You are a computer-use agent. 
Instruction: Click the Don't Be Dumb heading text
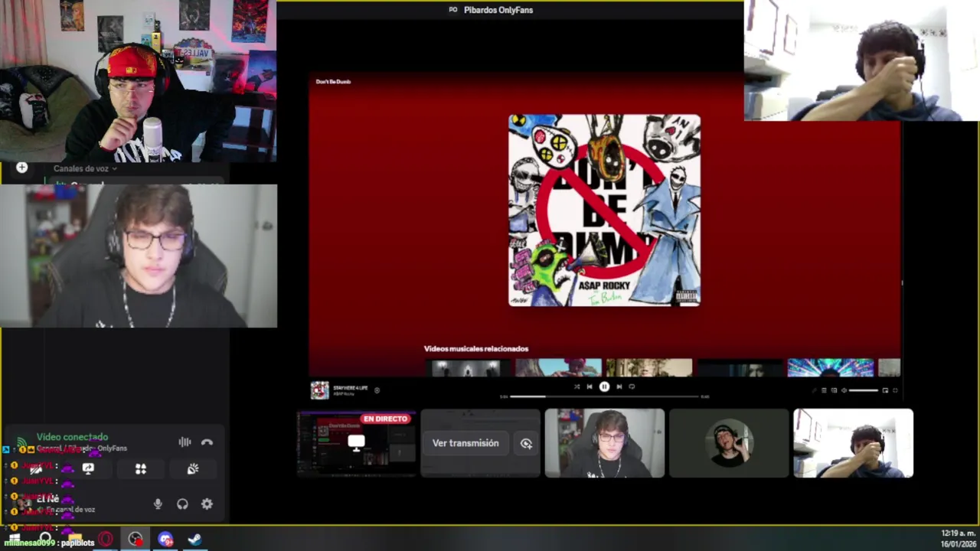(333, 81)
